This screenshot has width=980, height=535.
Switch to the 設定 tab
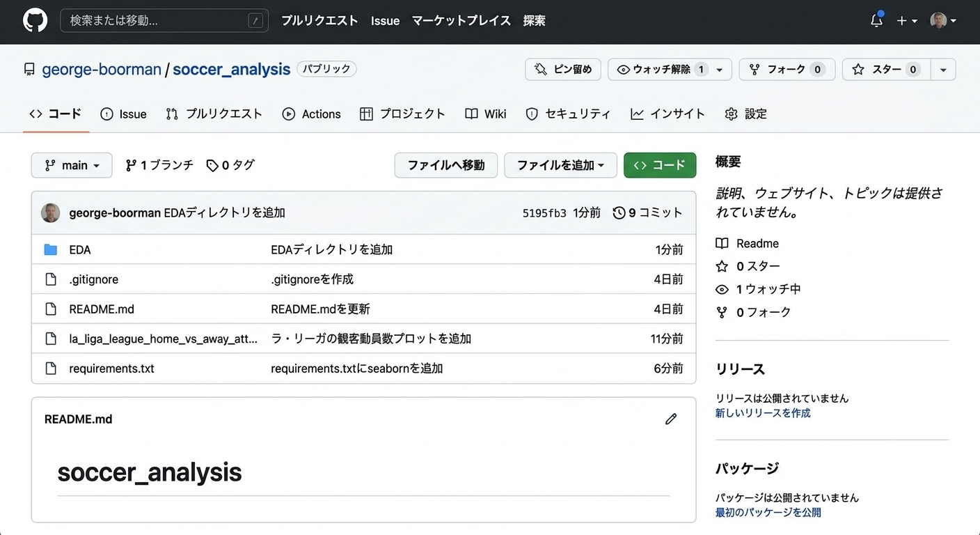click(x=746, y=114)
